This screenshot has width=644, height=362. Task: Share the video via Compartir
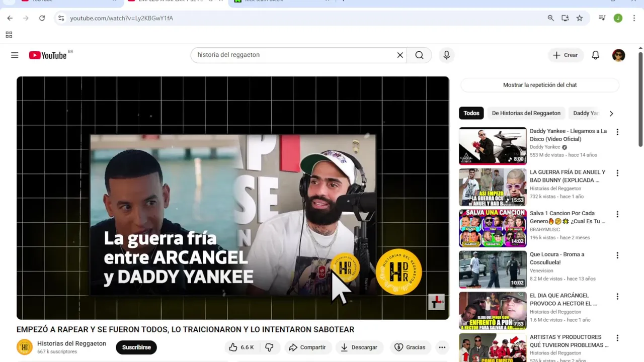click(307, 347)
